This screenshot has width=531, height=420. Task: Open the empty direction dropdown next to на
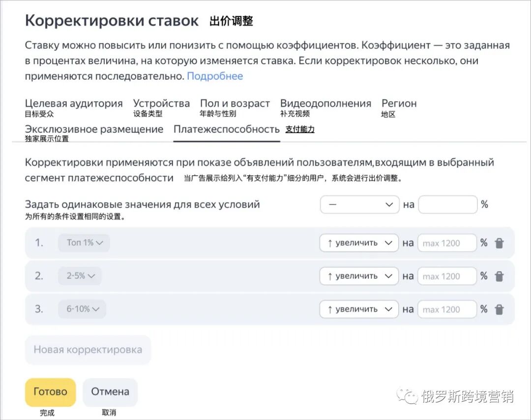tap(359, 204)
